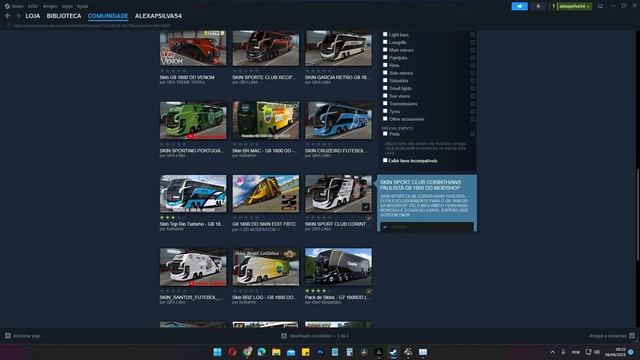640x360 pixels.
Task: Check the Pride special events filter
Action: click(x=385, y=134)
